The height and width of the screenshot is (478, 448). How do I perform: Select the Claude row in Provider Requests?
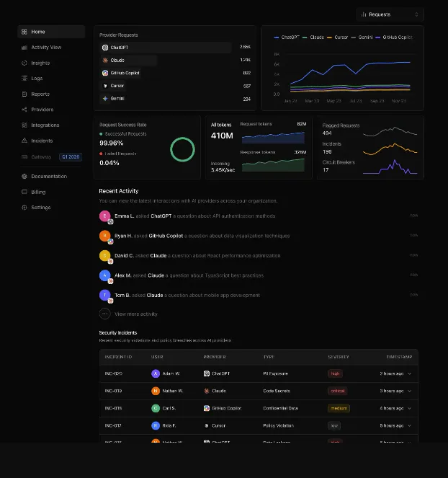click(x=175, y=61)
